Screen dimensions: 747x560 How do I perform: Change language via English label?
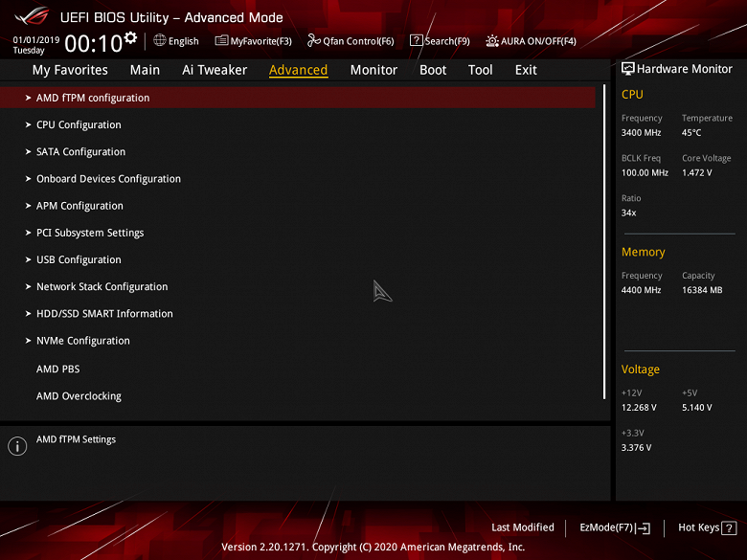[x=184, y=41]
